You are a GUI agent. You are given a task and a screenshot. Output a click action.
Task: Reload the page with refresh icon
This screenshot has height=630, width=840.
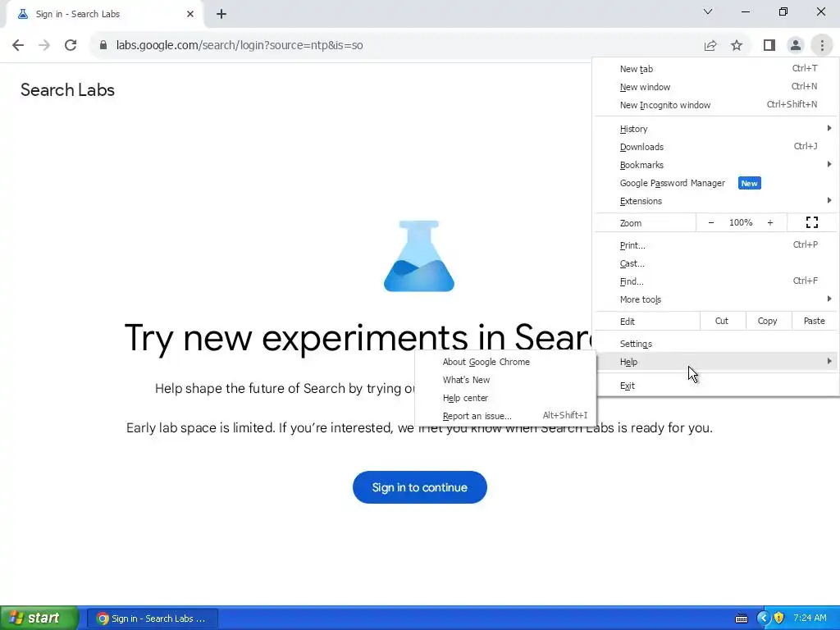click(x=71, y=45)
